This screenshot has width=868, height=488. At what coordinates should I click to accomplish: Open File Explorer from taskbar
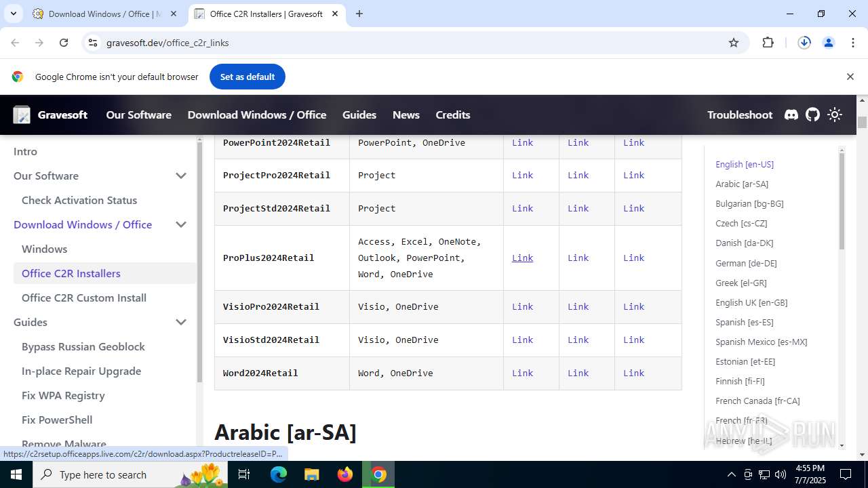tap(311, 474)
